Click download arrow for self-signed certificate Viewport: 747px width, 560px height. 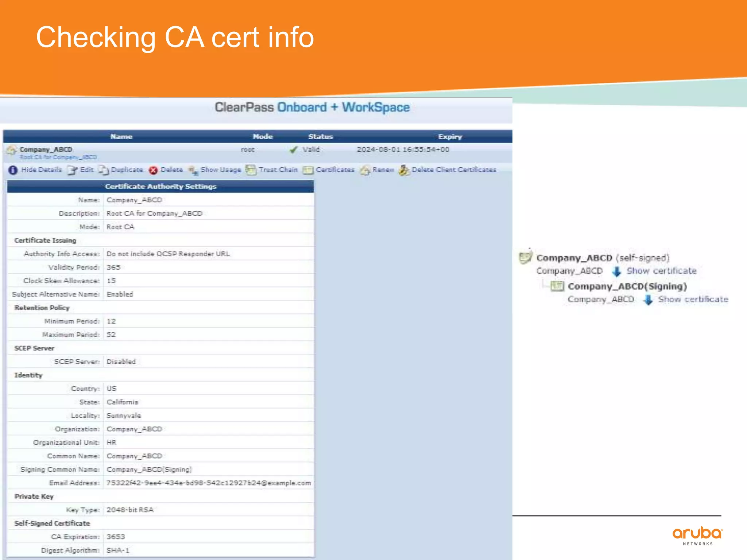click(x=616, y=272)
